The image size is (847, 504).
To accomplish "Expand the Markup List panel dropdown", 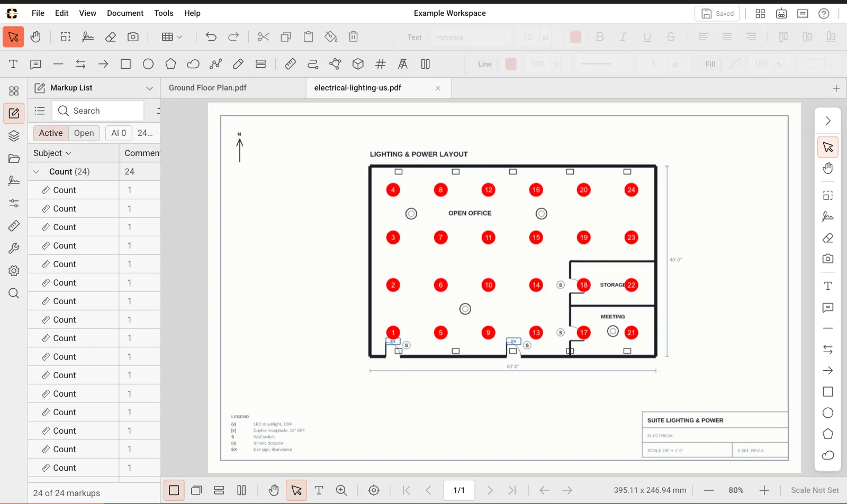I will point(149,88).
